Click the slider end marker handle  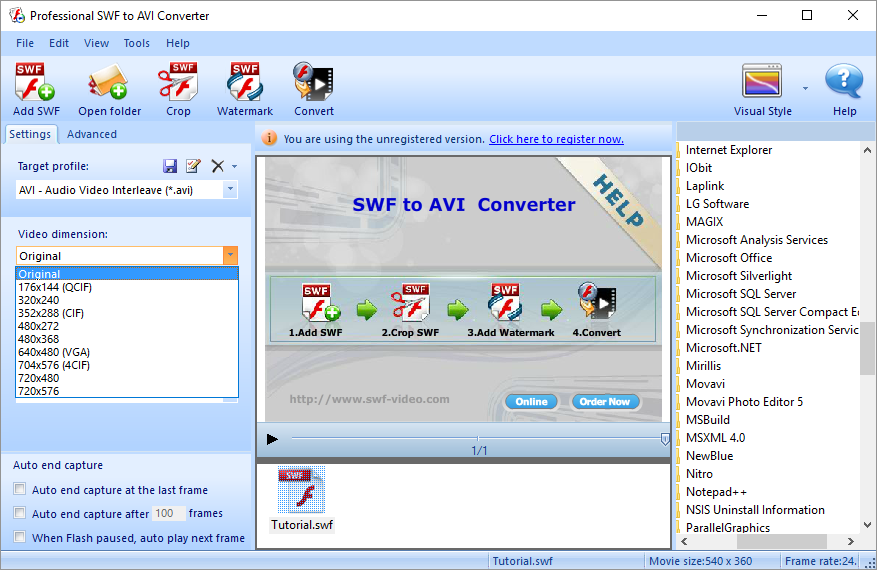pos(664,439)
